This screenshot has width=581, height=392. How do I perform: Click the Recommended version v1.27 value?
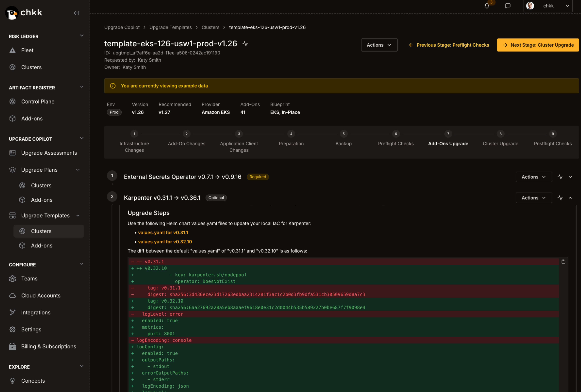[x=164, y=112]
